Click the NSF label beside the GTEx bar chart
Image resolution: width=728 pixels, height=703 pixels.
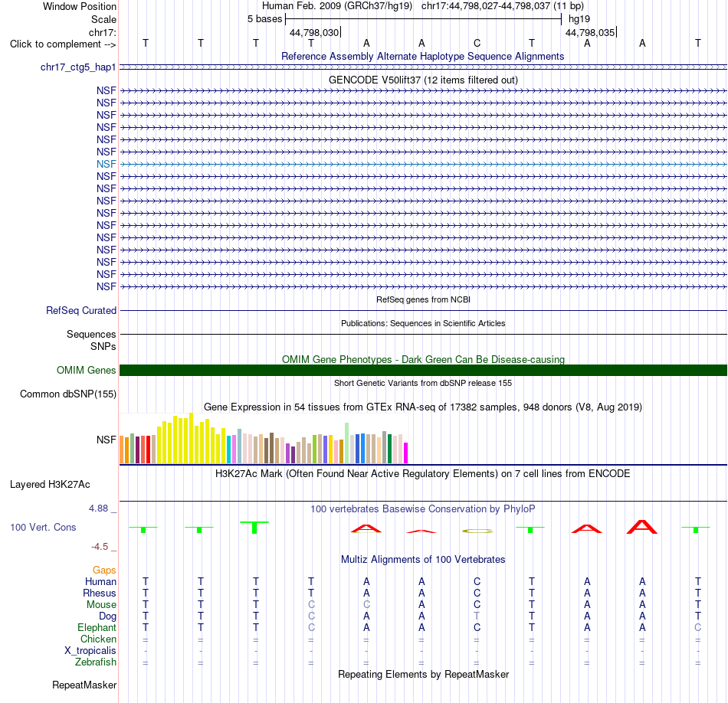coord(107,440)
